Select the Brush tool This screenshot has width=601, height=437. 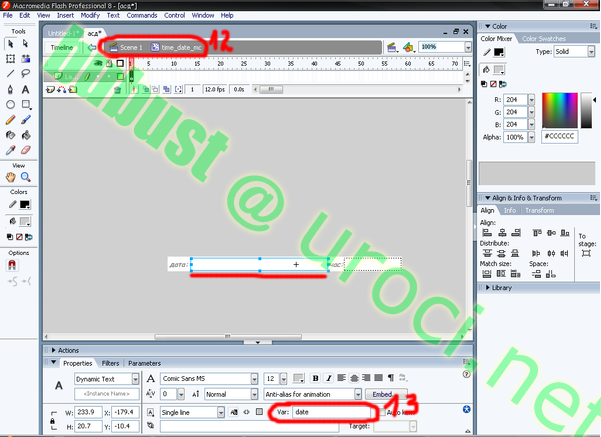(25, 120)
